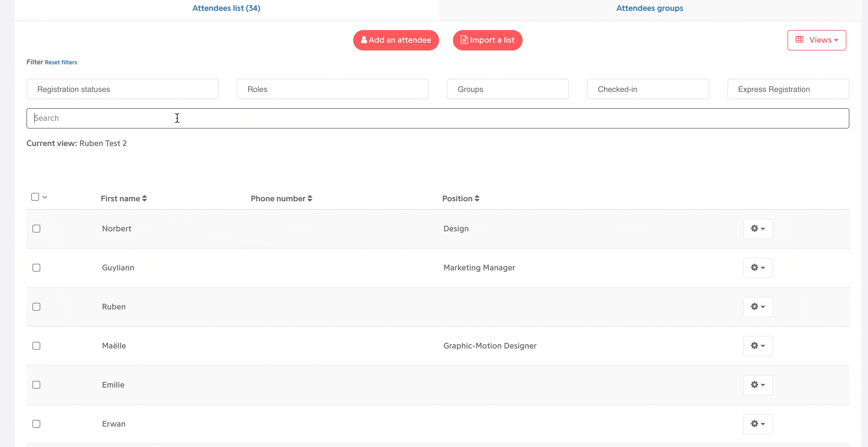Open the Roles filter dropdown
Image resolution: width=868 pixels, height=447 pixels.
(x=332, y=89)
